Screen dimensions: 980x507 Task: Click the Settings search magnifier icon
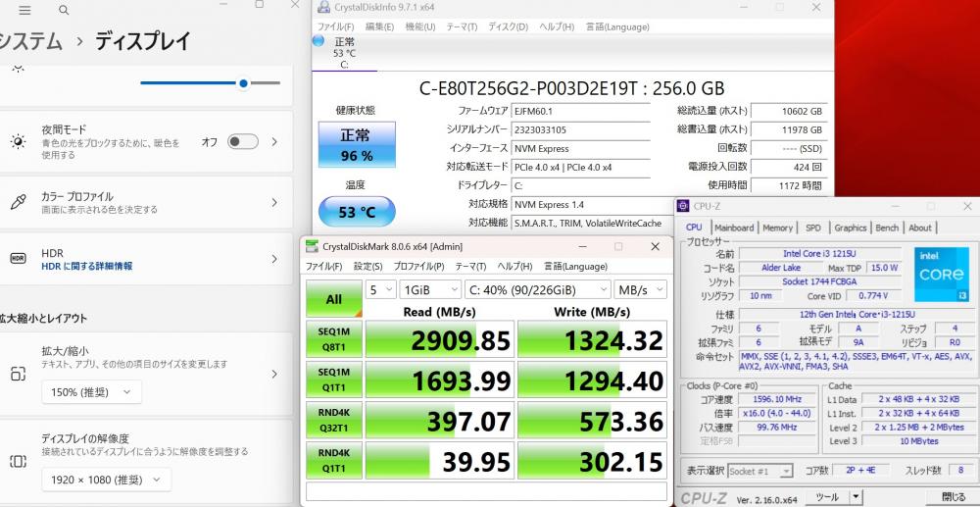(x=63, y=11)
